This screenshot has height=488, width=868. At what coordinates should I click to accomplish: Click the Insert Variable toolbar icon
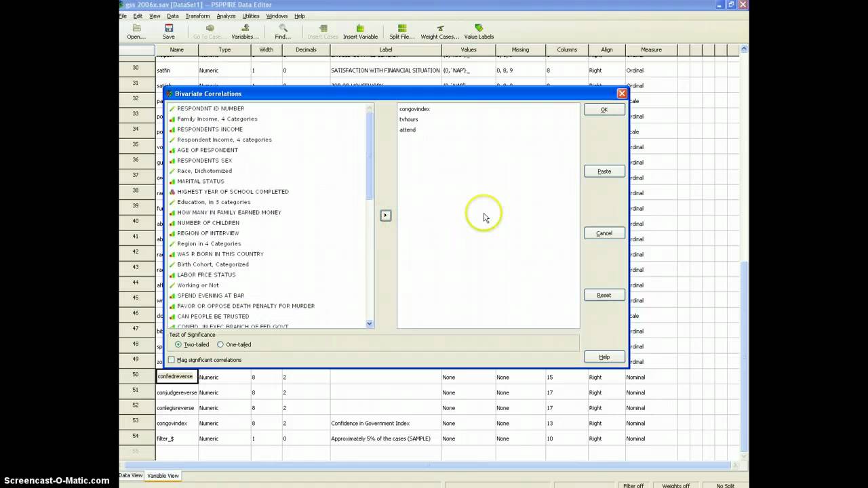tap(360, 32)
